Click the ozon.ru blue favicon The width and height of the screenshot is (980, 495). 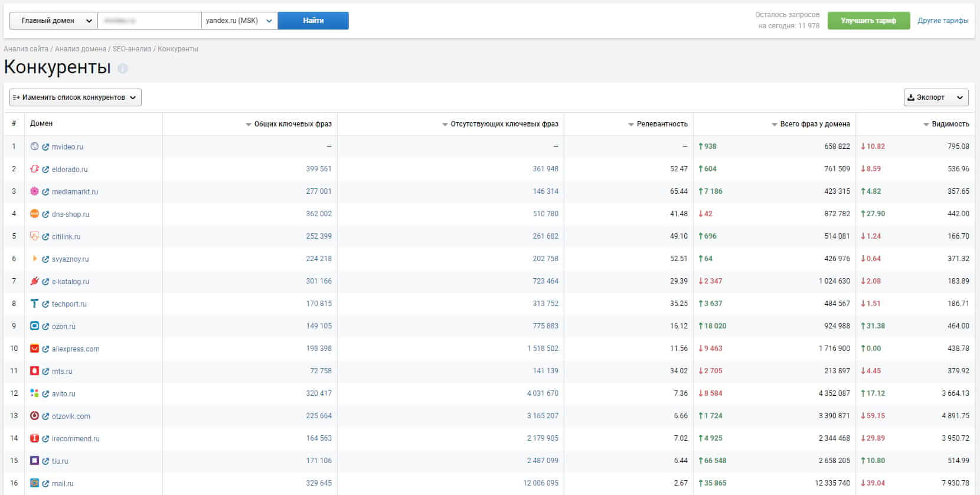[x=34, y=326]
